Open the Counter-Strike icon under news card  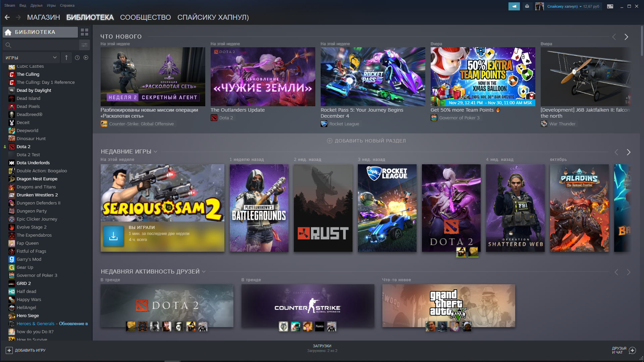[104, 124]
